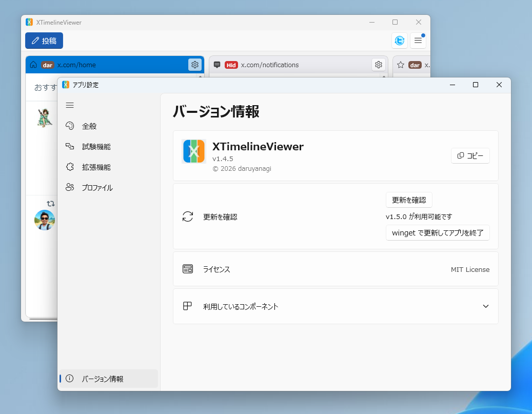The image size is (532, 414).
Task: Click the blue bird icon in main toolbar
Action: tap(400, 41)
